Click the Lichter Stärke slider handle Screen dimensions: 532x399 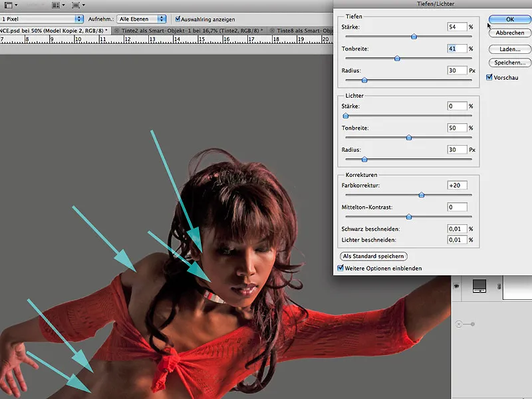coord(345,116)
